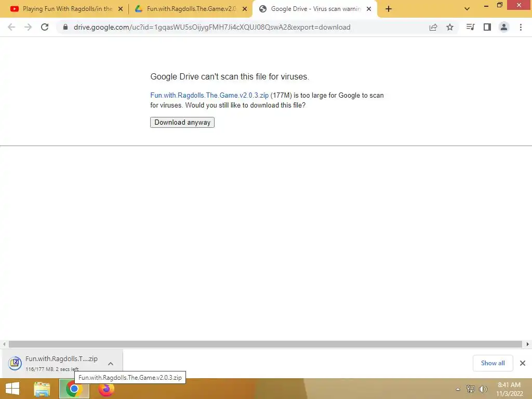Click the Chrome taskbar icon
The image size is (532, 399).
pos(74,389)
